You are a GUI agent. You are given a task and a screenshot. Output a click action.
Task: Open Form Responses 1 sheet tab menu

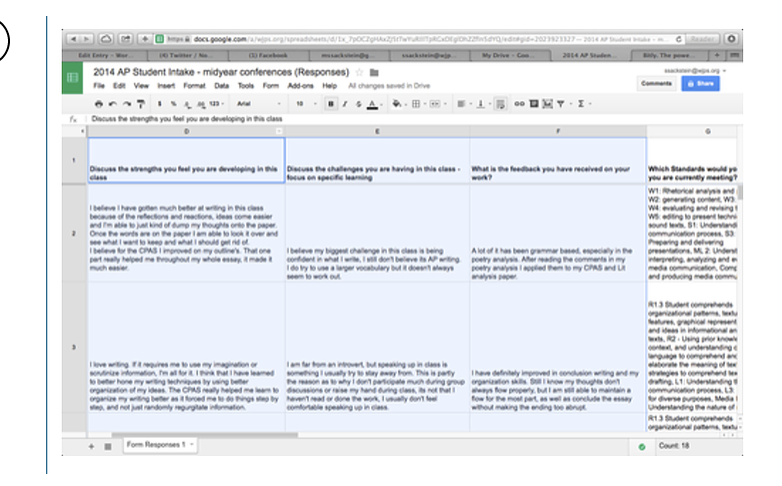(192, 445)
